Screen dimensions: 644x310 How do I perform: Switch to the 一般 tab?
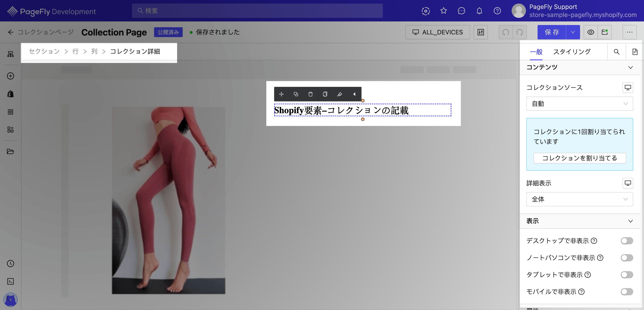tap(536, 52)
